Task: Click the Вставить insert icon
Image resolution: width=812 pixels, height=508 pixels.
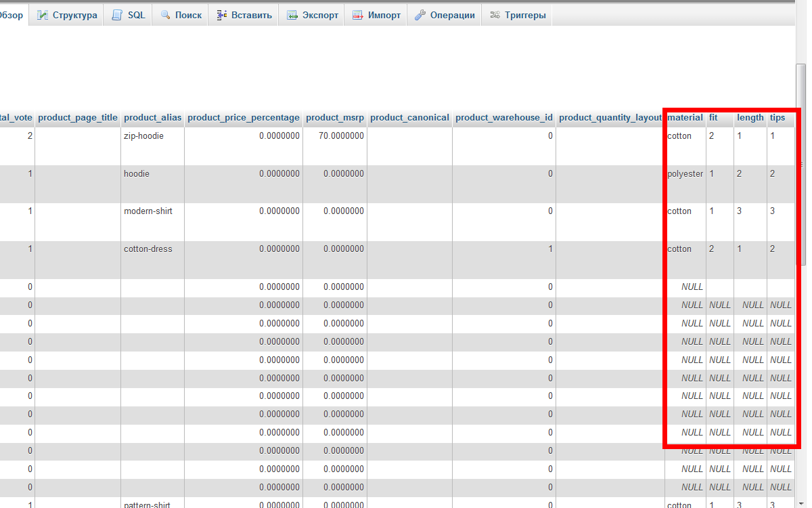Action: tap(221, 15)
